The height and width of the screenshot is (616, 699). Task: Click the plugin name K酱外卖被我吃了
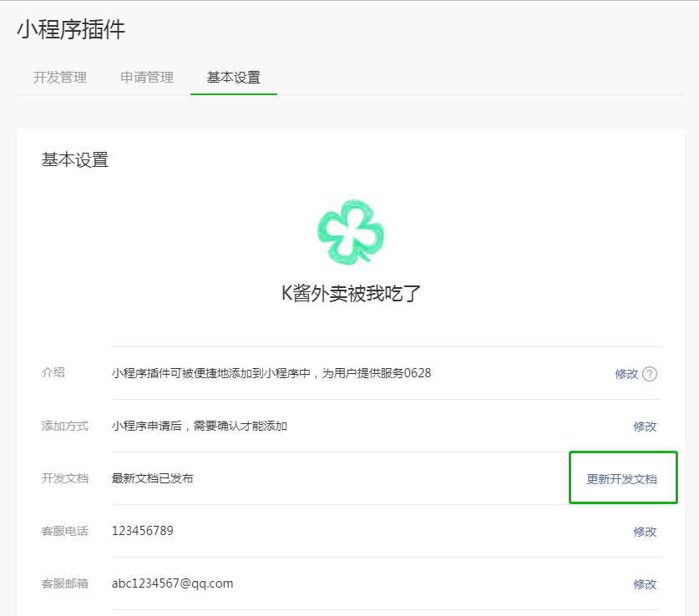pos(350,293)
